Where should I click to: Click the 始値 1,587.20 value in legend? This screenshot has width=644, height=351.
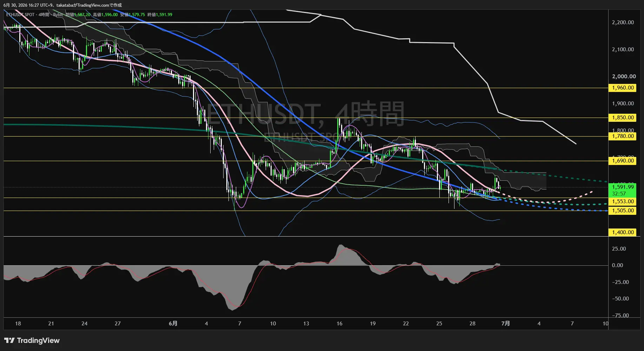[78, 15]
